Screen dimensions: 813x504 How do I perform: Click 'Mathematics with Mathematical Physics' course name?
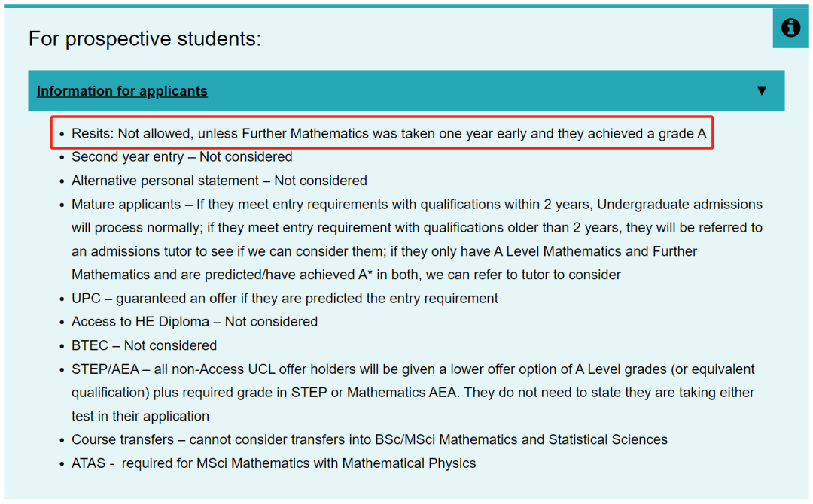(354, 463)
